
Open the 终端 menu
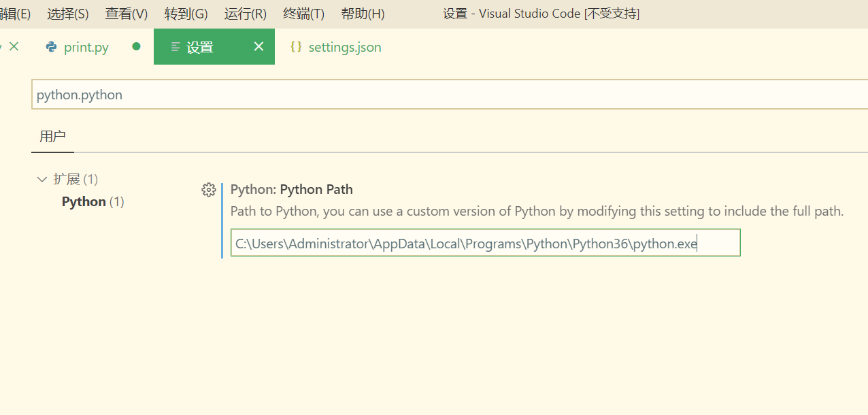pos(303,13)
